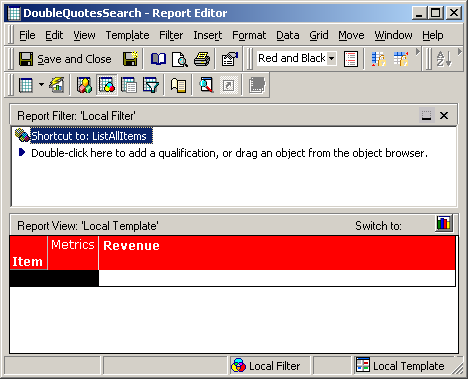
Task: Expand the grid toolbar overflow arrow
Action: [x=417, y=52]
